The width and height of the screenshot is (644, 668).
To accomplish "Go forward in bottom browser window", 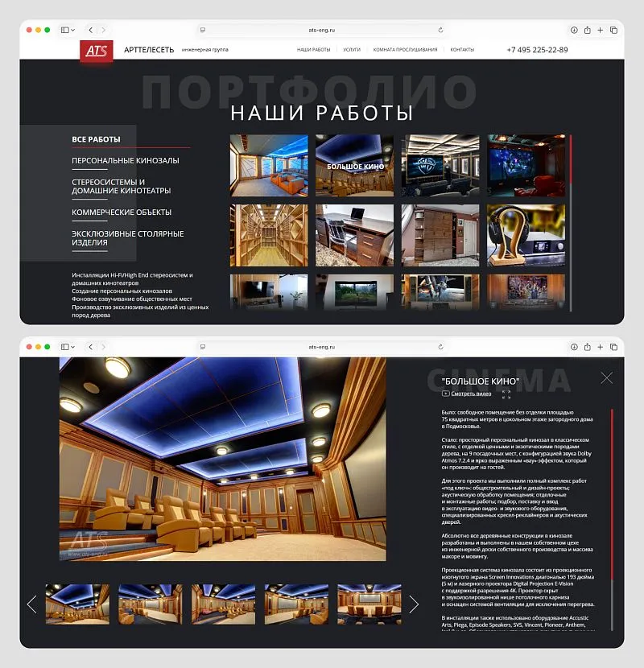I will pyautogui.click(x=103, y=347).
